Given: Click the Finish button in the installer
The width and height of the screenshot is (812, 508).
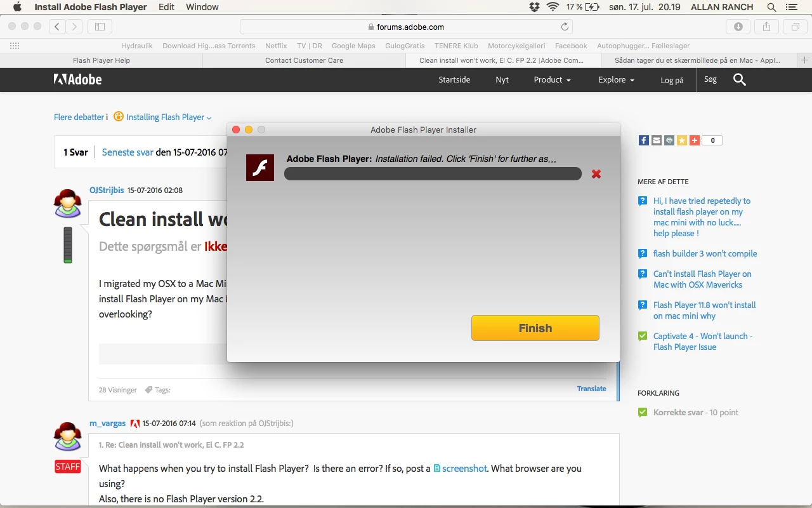Looking at the screenshot, I should click(535, 328).
